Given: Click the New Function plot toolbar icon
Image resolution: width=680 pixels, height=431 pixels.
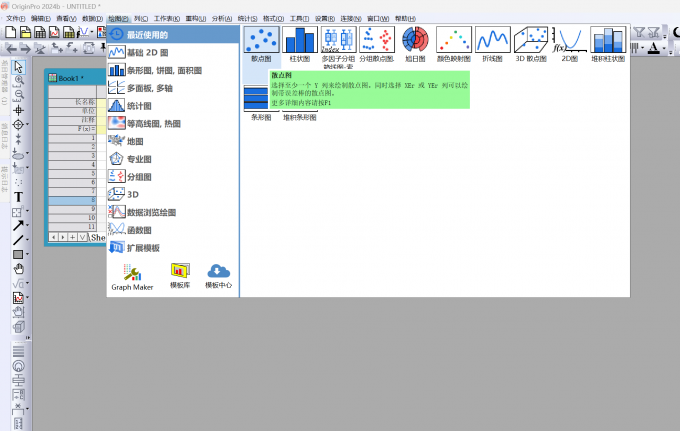Looking at the screenshot, I should point(83,32).
